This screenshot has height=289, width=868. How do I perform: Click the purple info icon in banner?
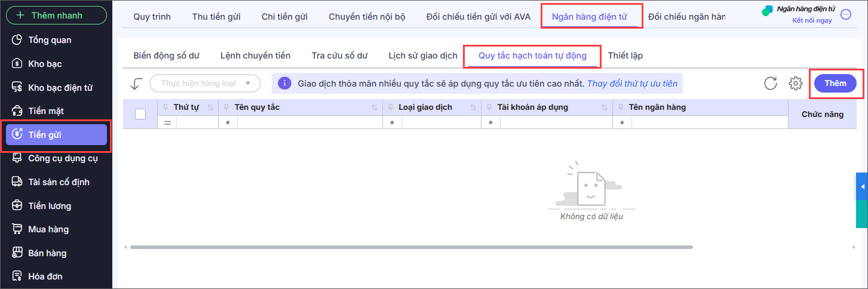pyautogui.click(x=284, y=84)
